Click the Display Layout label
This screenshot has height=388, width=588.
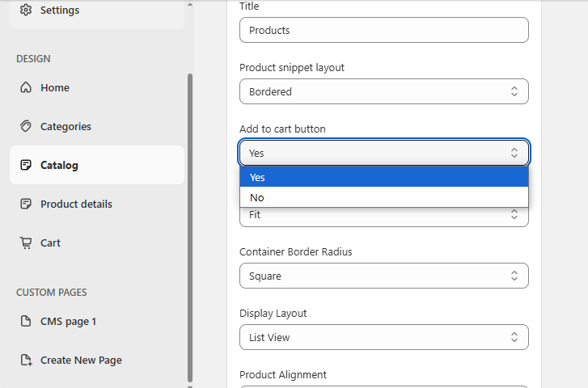tap(273, 313)
